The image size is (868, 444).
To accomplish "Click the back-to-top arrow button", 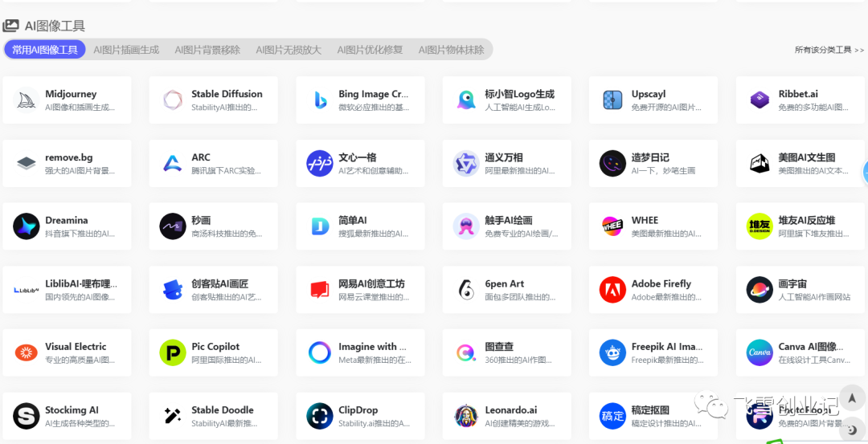I will [852, 398].
